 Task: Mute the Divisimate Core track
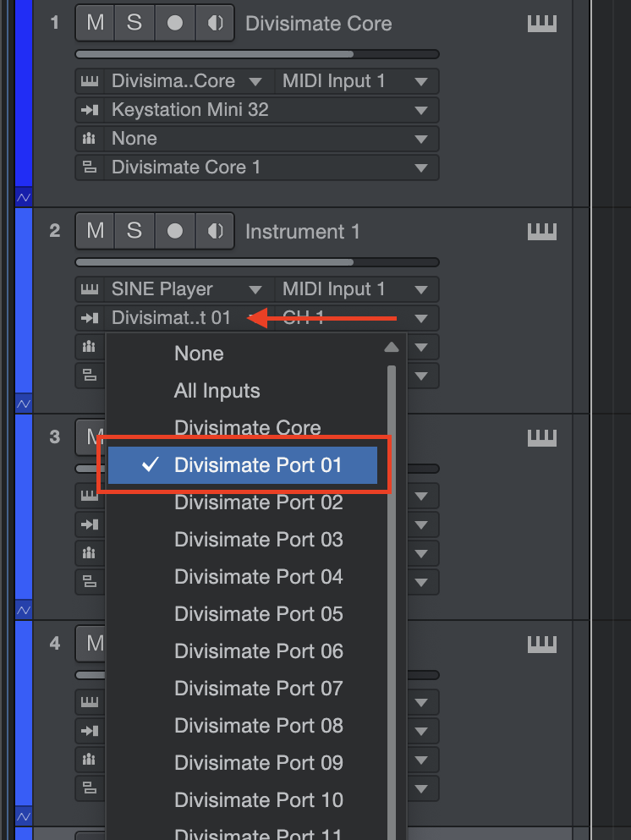(96, 23)
